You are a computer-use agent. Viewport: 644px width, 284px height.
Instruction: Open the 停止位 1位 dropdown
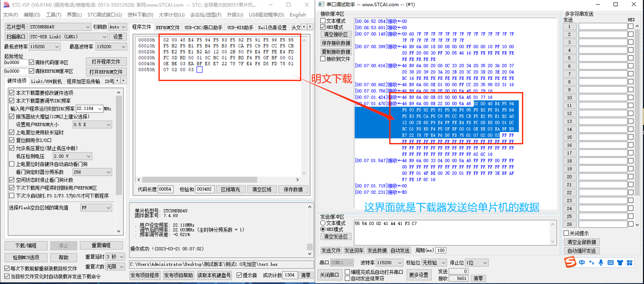(x=476, y=263)
